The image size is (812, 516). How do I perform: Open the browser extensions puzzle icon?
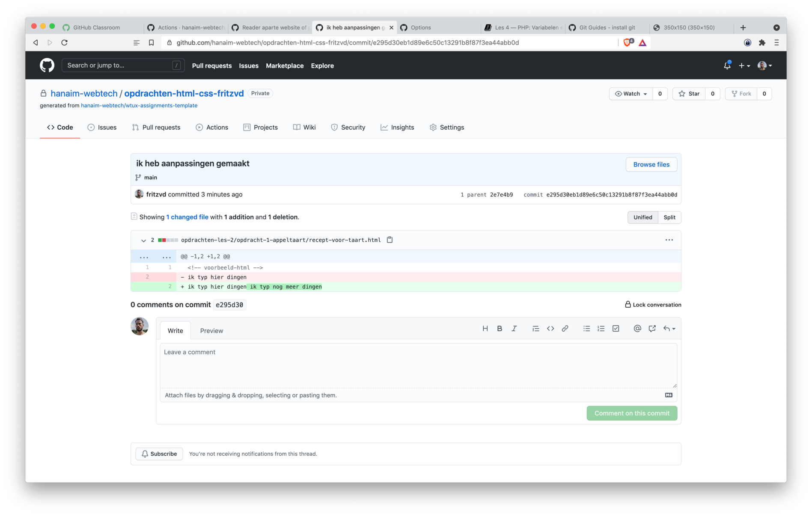tap(762, 42)
